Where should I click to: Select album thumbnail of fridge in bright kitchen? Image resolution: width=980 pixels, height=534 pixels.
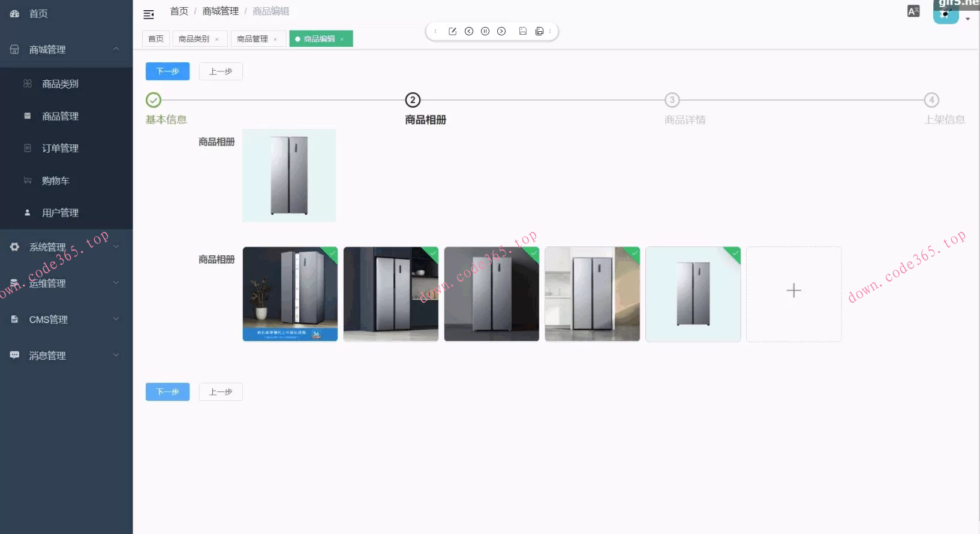[593, 294]
